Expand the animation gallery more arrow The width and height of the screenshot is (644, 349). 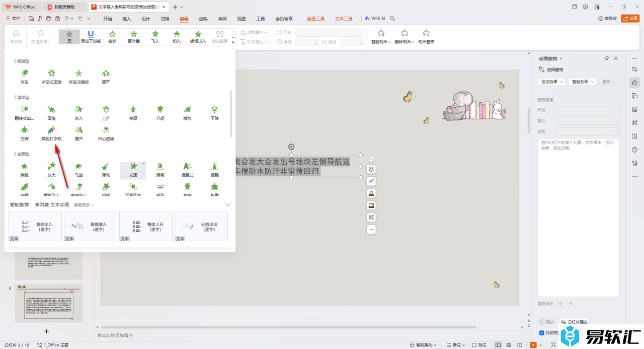point(233,43)
